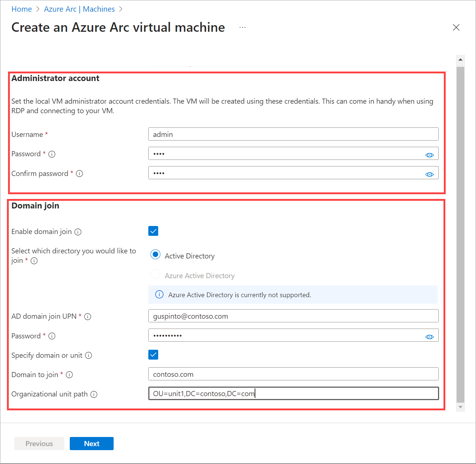Click the Previous button
Image resolution: width=476 pixels, height=464 pixels.
coord(39,443)
